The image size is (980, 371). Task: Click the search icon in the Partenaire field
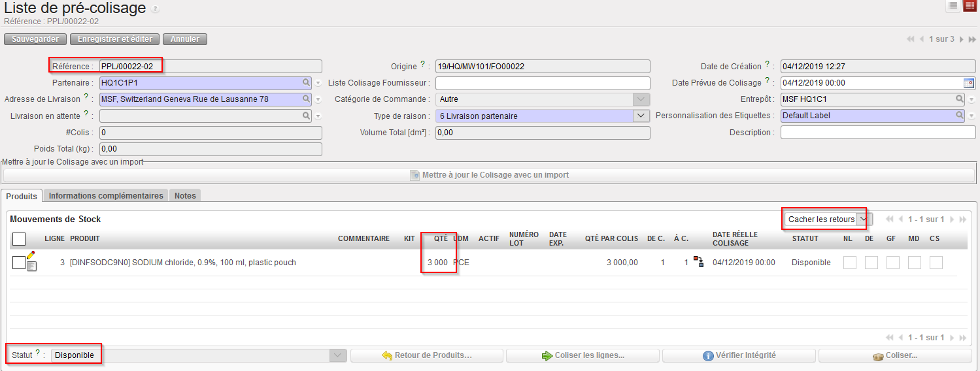click(x=305, y=83)
